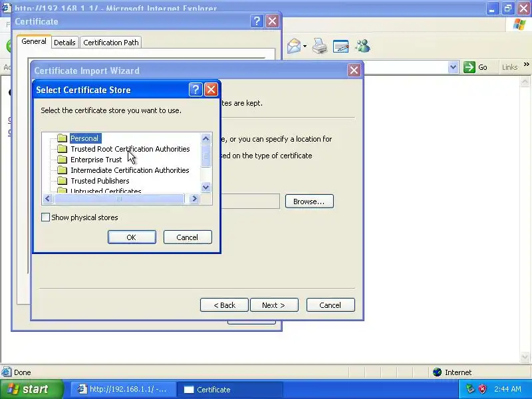
Task: Open help in the Certificate window
Action: coord(257,21)
